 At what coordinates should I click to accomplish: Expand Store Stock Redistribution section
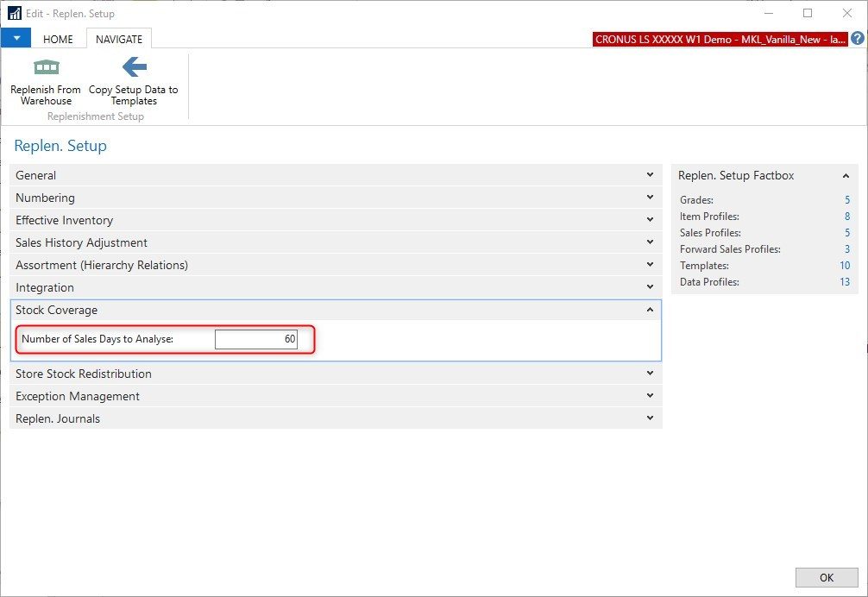pos(650,374)
